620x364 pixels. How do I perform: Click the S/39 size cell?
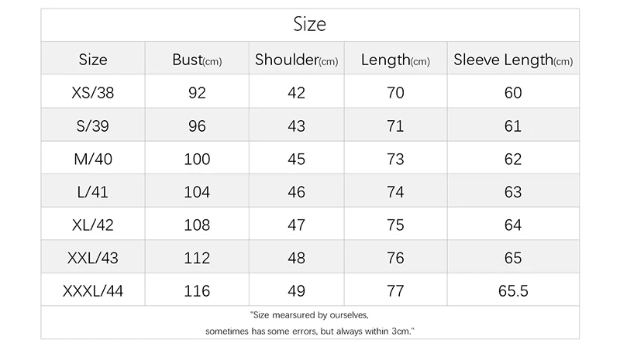93,126
